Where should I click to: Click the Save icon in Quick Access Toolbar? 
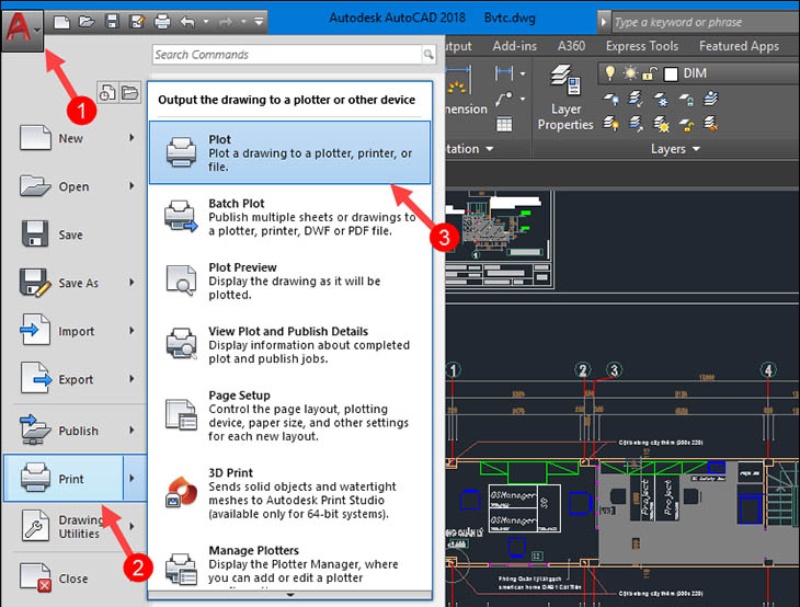click(x=112, y=20)
